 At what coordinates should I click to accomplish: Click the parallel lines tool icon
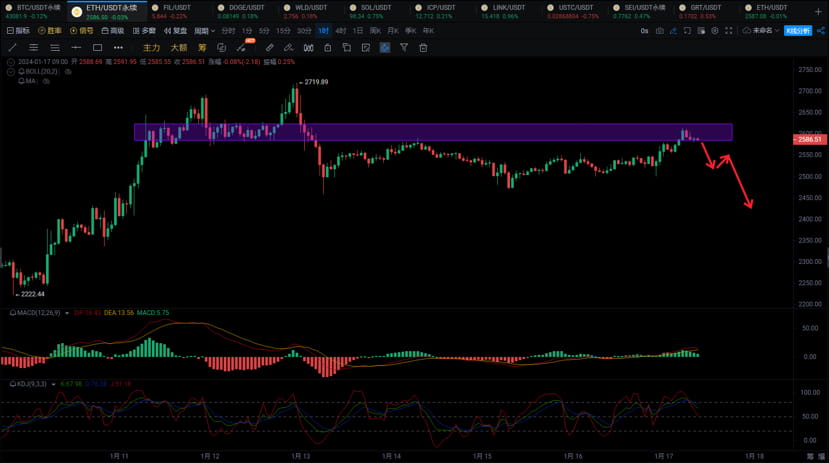pos(55,48)
